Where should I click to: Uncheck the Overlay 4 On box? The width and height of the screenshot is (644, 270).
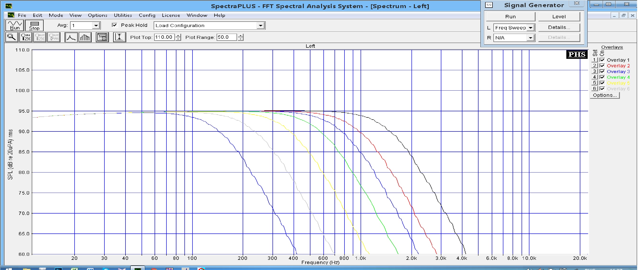coord(602,77)
